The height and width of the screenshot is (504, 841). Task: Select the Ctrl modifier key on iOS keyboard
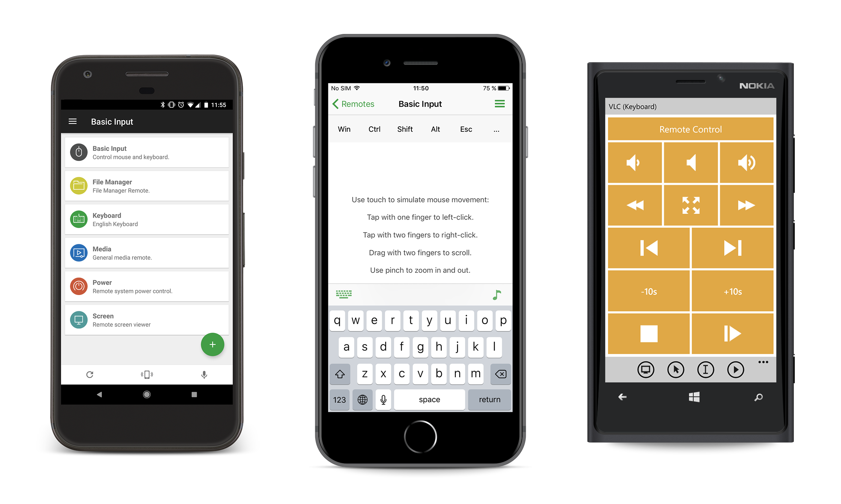pos(373,128)
